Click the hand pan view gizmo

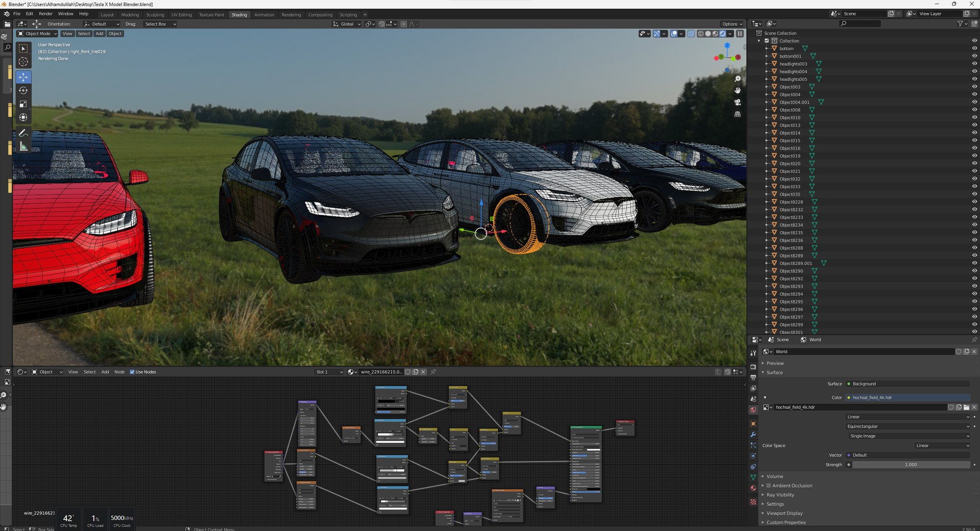[x=738, y=90]
